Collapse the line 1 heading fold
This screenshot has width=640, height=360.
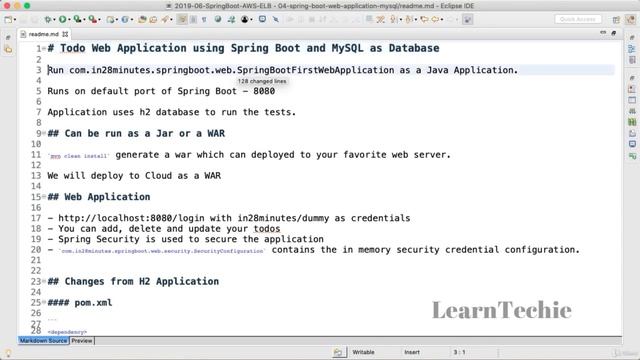pyautogui.click(x=44, y=48)
